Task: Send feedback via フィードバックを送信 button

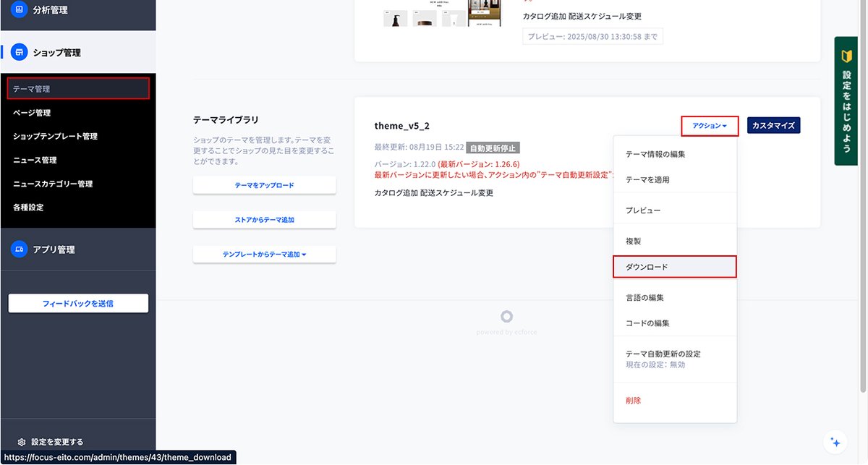Action: [x=77, y=302]
